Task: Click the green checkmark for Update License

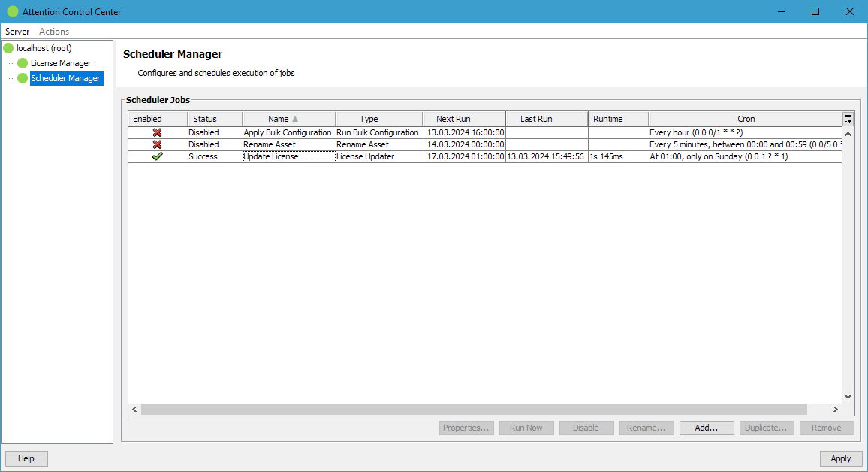Action: 157,157
